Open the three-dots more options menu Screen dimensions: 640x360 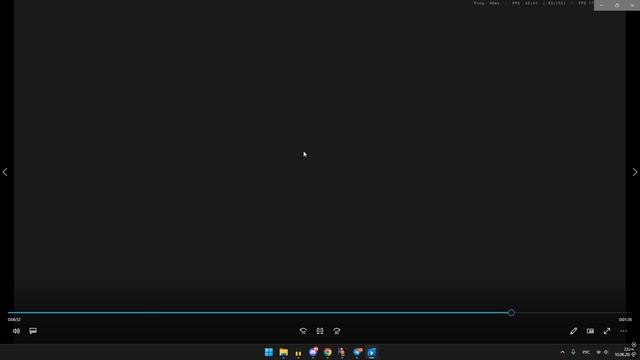click(624, 331)
